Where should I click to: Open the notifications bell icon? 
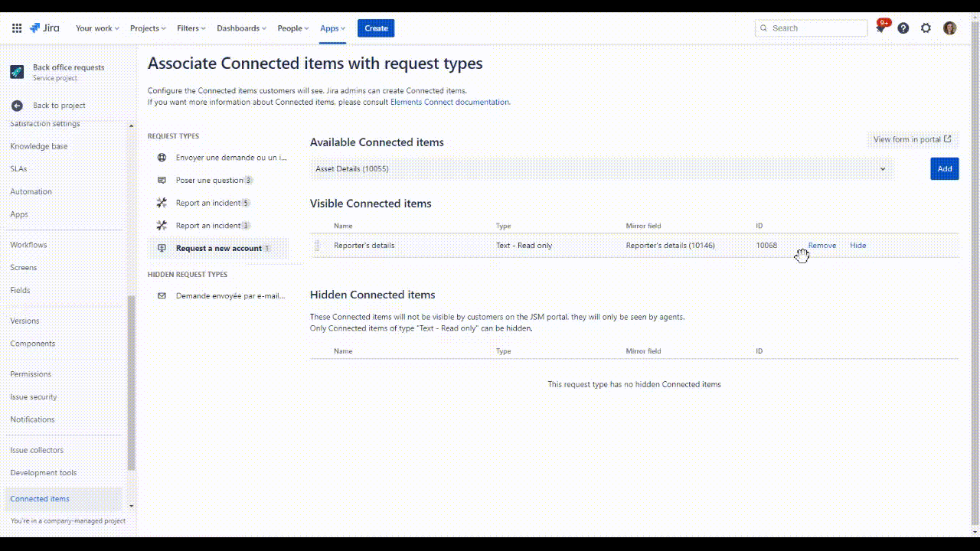point(881,28)
